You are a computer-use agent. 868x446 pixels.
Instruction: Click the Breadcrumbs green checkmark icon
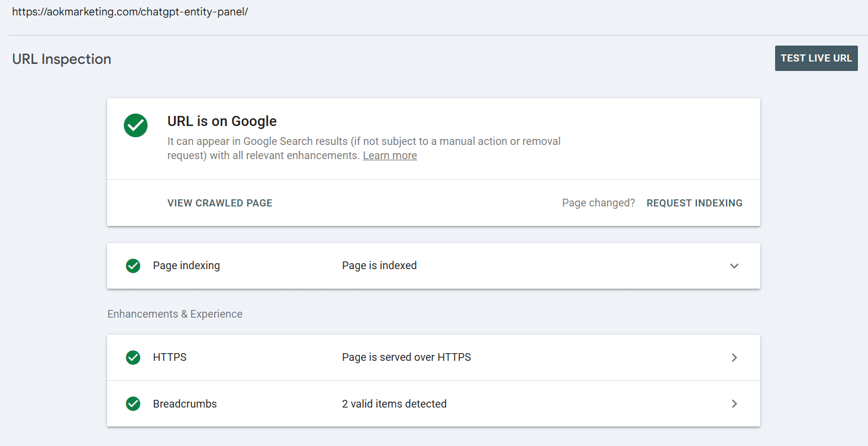[133, 403]
